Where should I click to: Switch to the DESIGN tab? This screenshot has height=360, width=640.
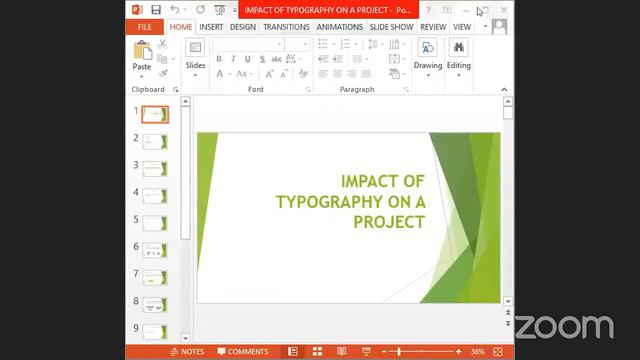tap(243, 27)
